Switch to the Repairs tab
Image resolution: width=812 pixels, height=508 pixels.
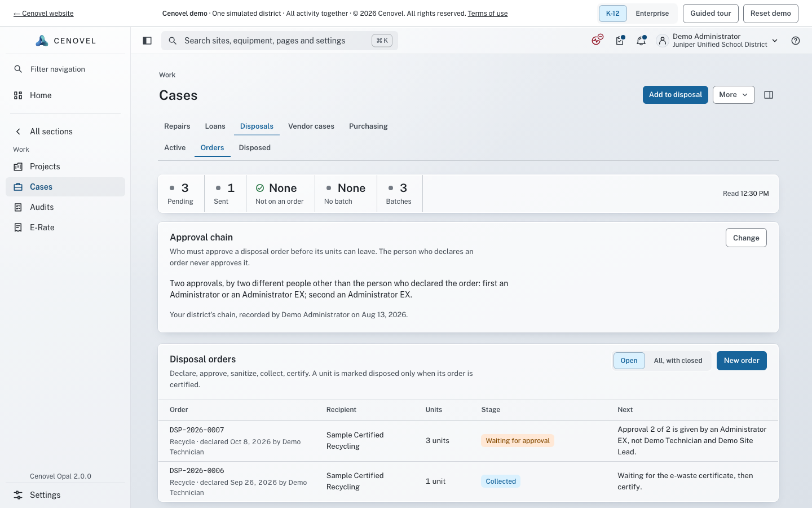(x=177, y=126)
